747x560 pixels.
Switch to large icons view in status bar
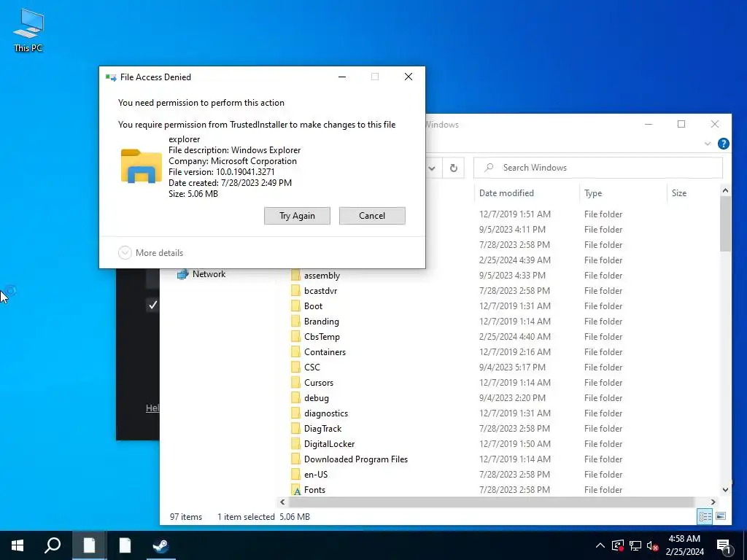[x=721, y=516]
